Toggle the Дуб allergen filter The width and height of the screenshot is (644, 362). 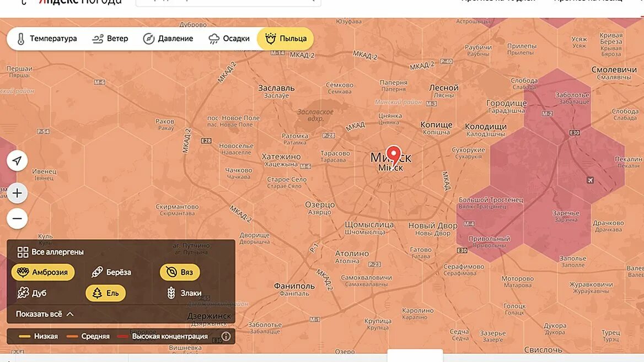point(31,293)
